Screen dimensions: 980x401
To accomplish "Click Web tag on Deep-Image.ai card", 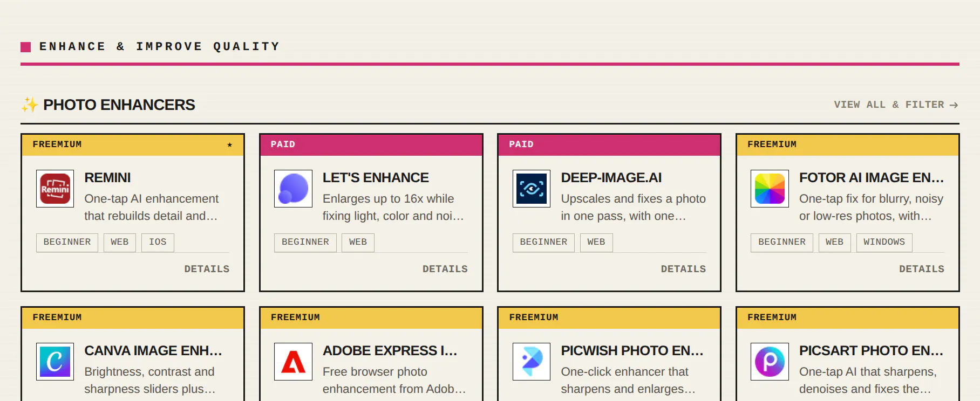I will click(596, 242).
